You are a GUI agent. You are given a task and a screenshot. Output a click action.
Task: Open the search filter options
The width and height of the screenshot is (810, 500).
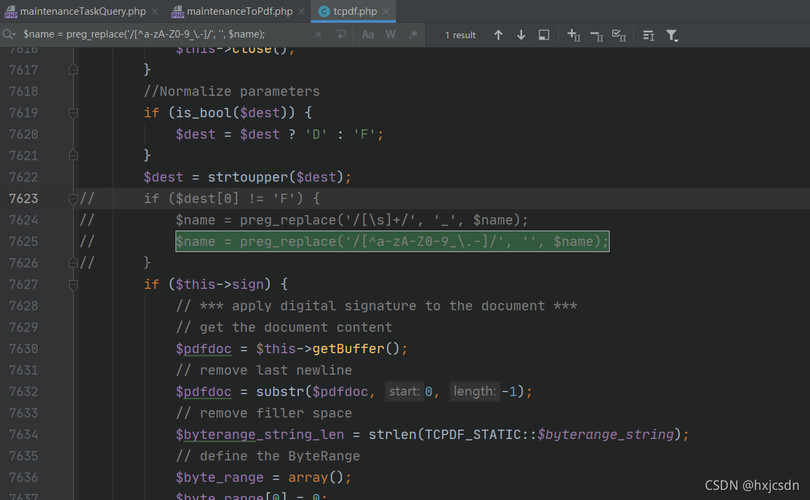672,35
